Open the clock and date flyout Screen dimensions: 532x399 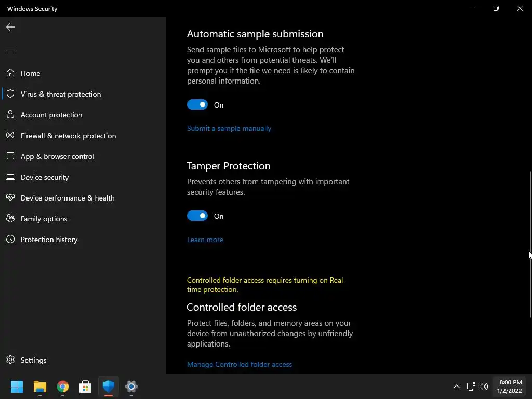point(509,387)
